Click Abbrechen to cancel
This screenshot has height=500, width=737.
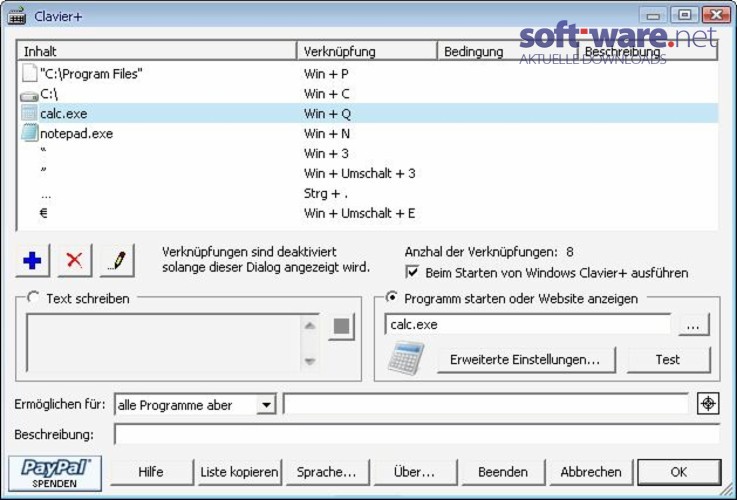[x=591, y=472]
